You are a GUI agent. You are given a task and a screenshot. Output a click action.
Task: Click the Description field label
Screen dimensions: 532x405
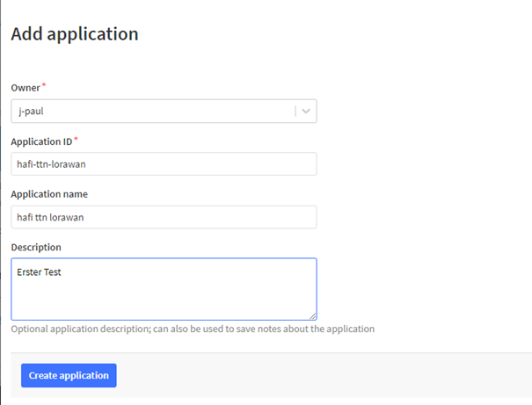click(x=36, y=248)
